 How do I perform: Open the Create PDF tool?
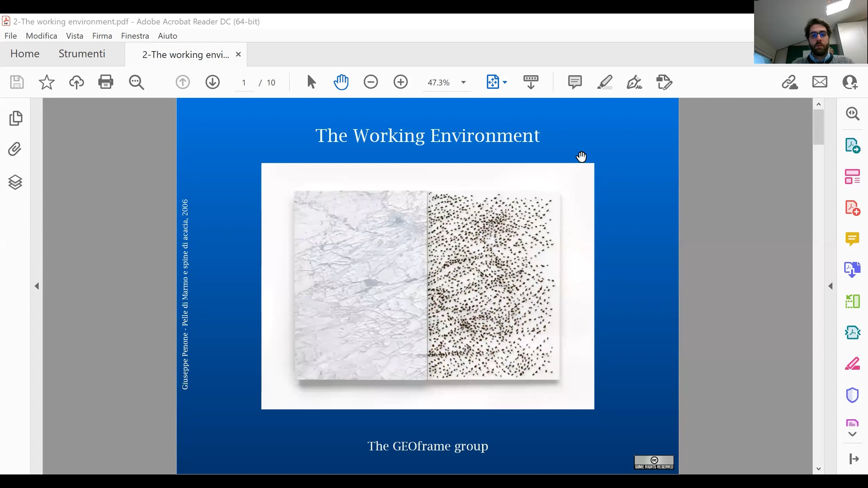pos(852,208)
